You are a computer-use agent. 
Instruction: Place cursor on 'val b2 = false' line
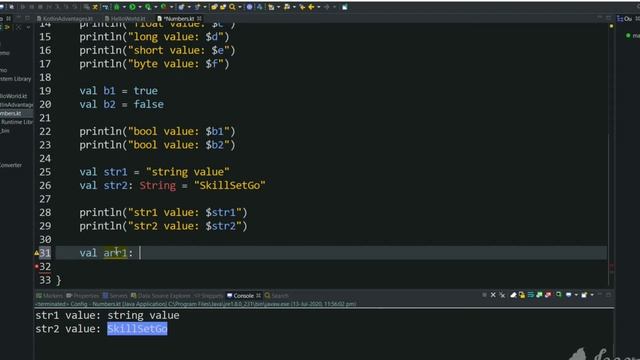122,104
